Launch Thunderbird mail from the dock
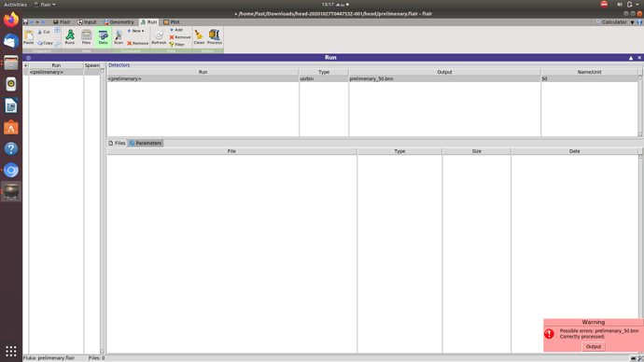Image resolution: width=644 pixels, height=362 pixels. tap(11, 41)
